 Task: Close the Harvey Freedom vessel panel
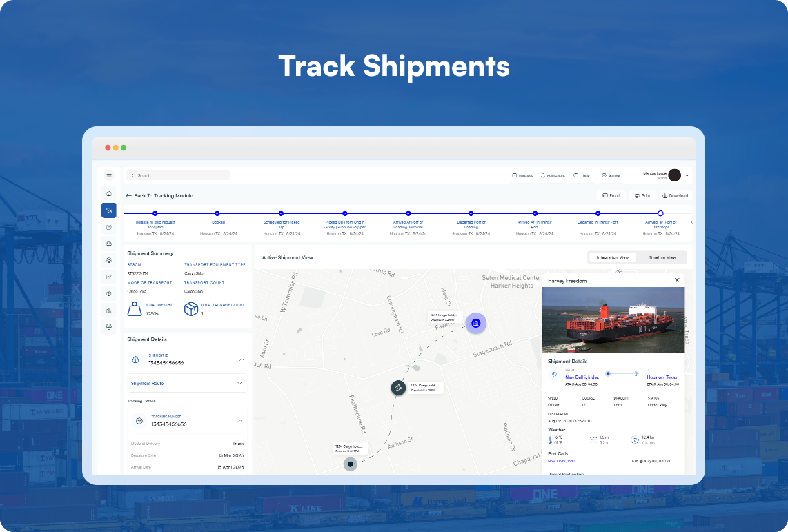[677, 280]
